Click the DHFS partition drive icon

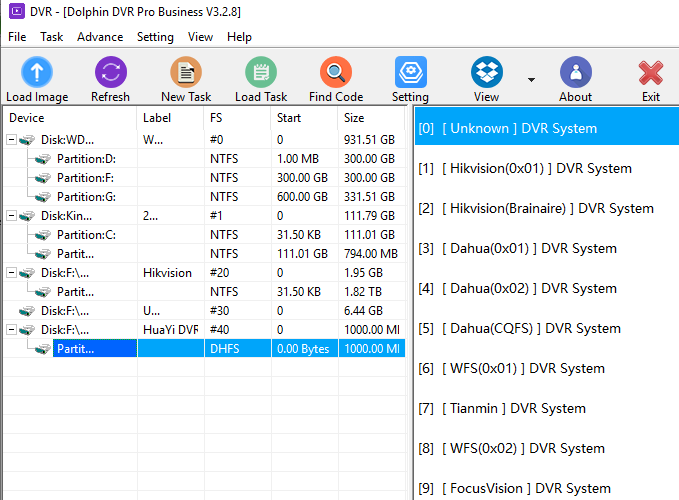point(43,349)
